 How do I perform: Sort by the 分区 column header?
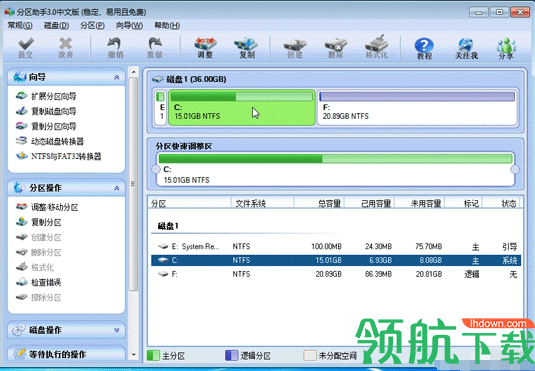click(x=190, y=203)
